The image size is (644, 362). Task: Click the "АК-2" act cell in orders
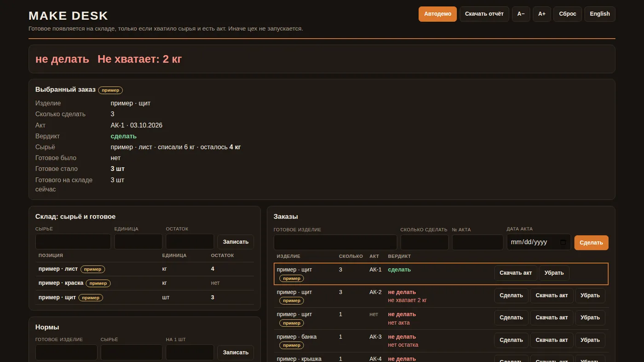(x=375, y=292)
